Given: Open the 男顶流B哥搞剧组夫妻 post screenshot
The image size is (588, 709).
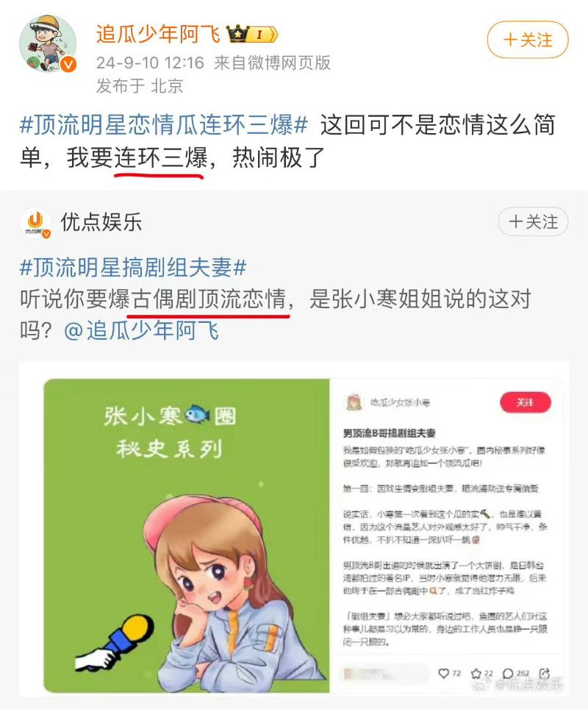Looking at the screenshot, I should point(447,535).
